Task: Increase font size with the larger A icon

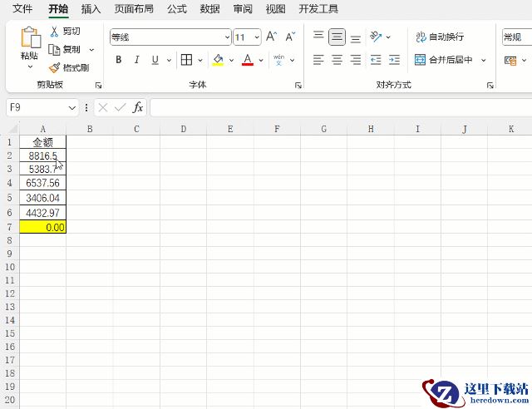Action: pyautogui.click(x=272, y=37)
